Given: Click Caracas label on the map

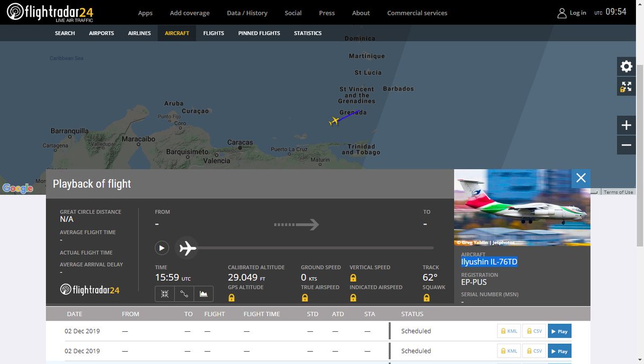Looking at the screenshot, I should pyautogui.click(x=240, y=142).
